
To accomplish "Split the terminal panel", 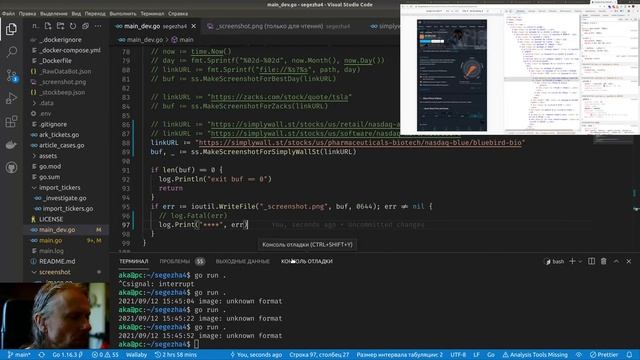I will point(591,261).
